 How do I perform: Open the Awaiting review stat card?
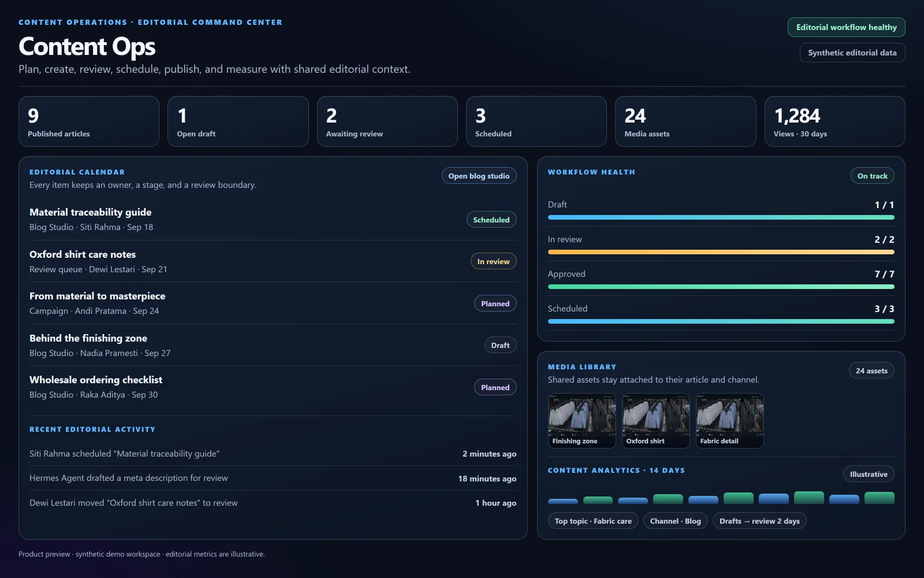click(x=387, y=121)
